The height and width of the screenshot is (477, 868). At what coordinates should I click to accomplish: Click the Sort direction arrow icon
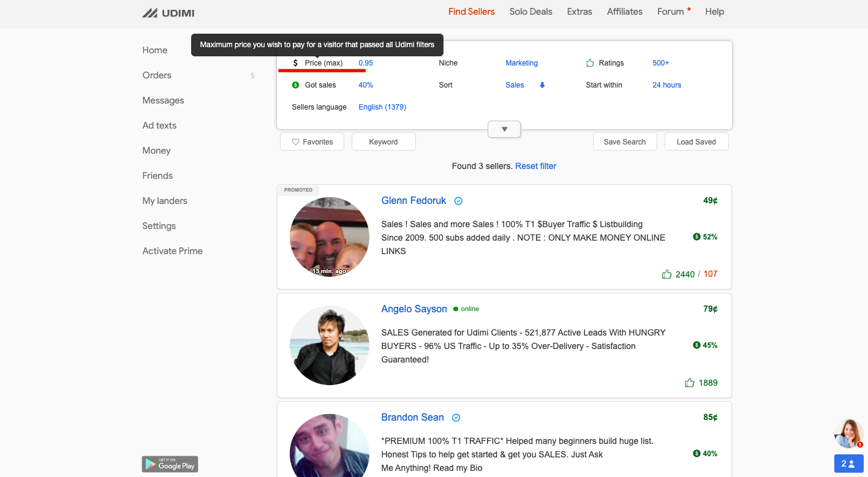coord(542,85)
